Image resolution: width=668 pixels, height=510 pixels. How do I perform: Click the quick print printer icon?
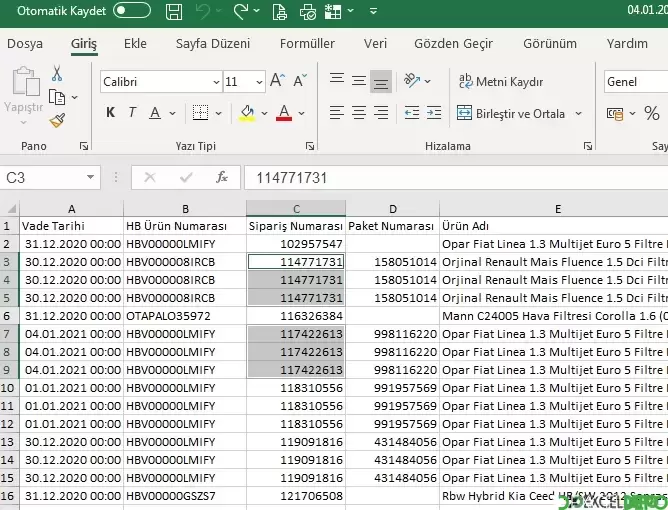[308, 11]
